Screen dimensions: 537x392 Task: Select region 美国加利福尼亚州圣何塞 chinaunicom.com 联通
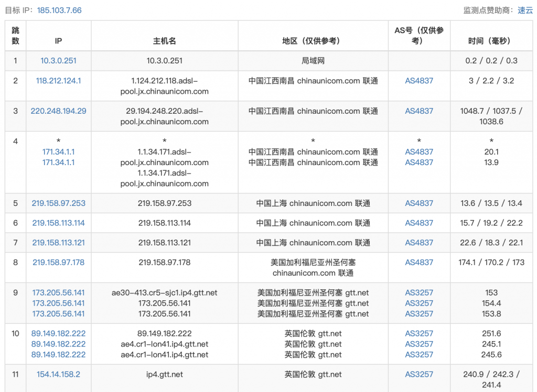(313, 268)
